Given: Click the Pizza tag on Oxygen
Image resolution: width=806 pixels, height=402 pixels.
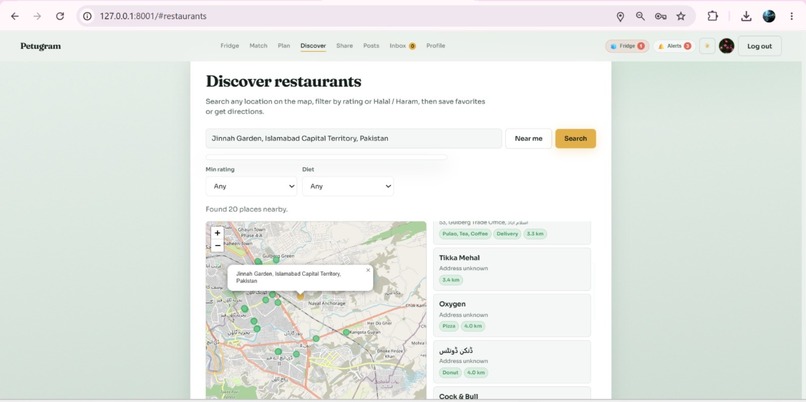Looking at the screenshot, I should pyautogui.click(x=449, y=326).
